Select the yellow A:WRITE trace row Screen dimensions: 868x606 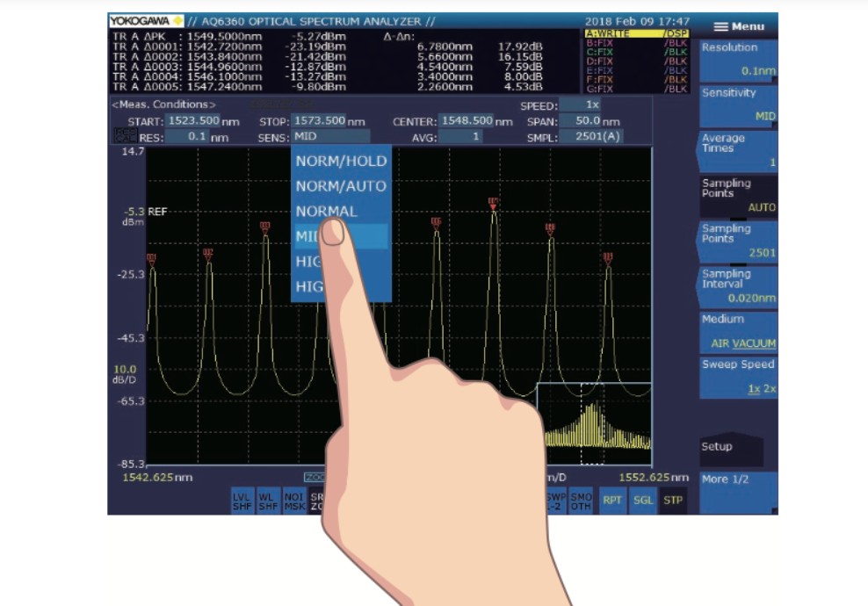click(637, 33)
